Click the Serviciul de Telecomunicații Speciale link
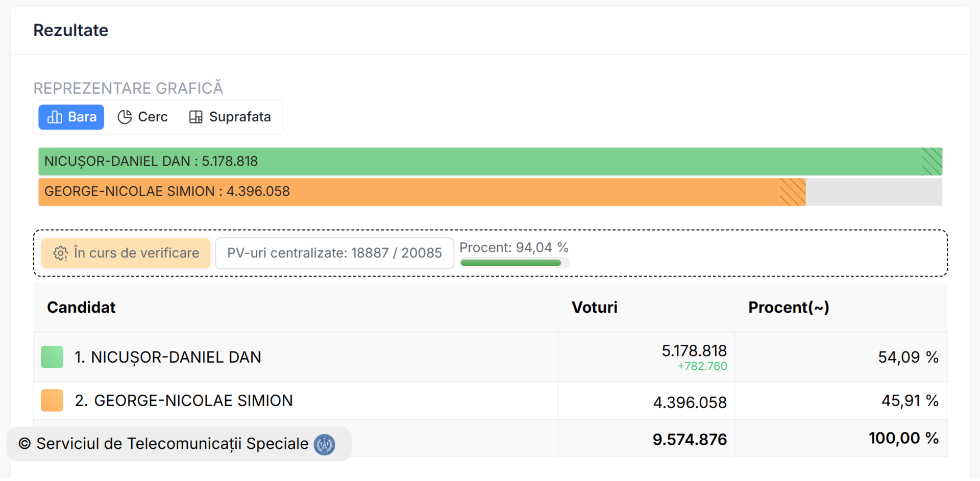980x481 pixels. [x=172, y=444]
